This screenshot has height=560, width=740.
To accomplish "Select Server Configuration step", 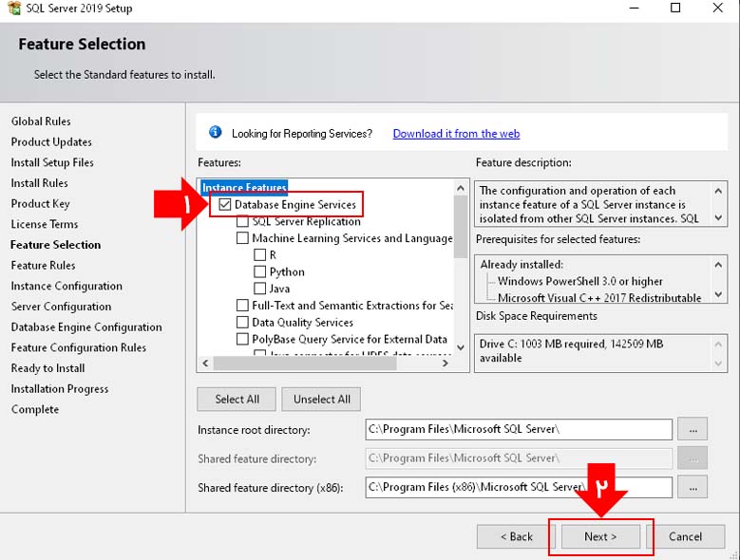I will pyautogui.click(x=62, y=307).
